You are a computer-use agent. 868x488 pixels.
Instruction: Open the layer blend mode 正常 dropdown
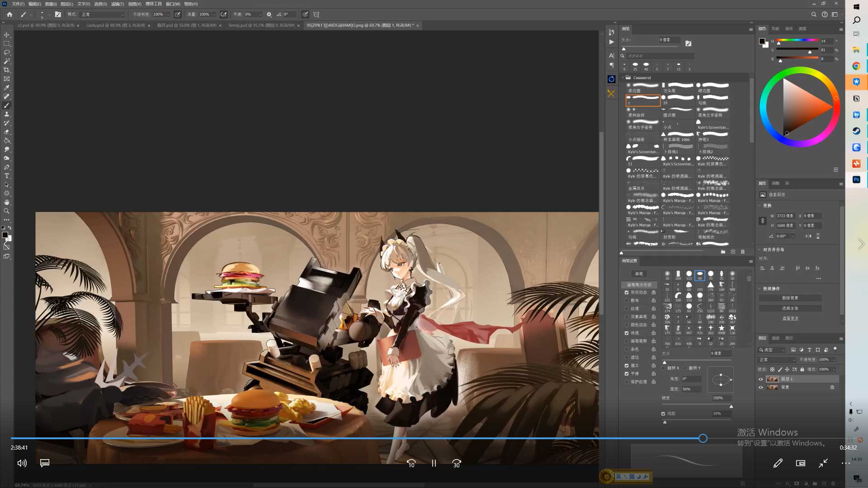pos(777,360)
